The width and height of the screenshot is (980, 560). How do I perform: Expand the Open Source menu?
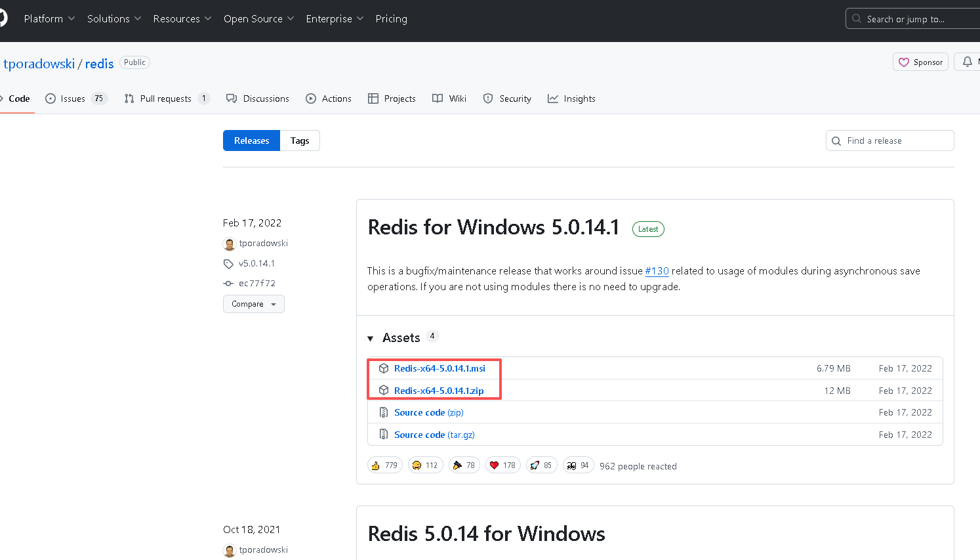[258, 19]
